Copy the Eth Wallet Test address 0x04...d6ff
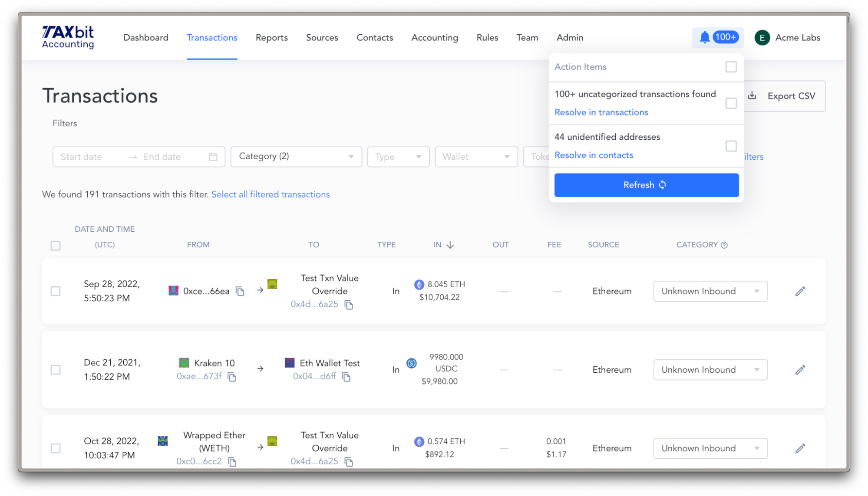 point(346,377)
